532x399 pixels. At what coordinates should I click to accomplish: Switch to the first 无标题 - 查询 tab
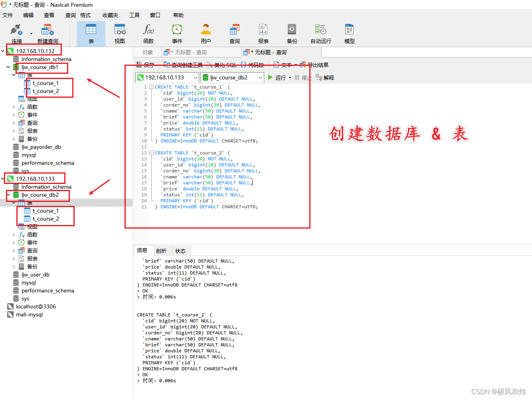[202, 52]
